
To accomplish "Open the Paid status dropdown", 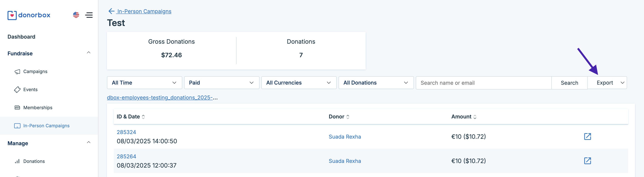I will point(221,83).
